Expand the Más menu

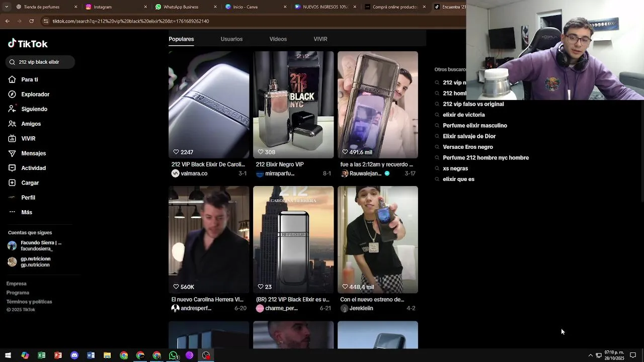pos(21,212)
